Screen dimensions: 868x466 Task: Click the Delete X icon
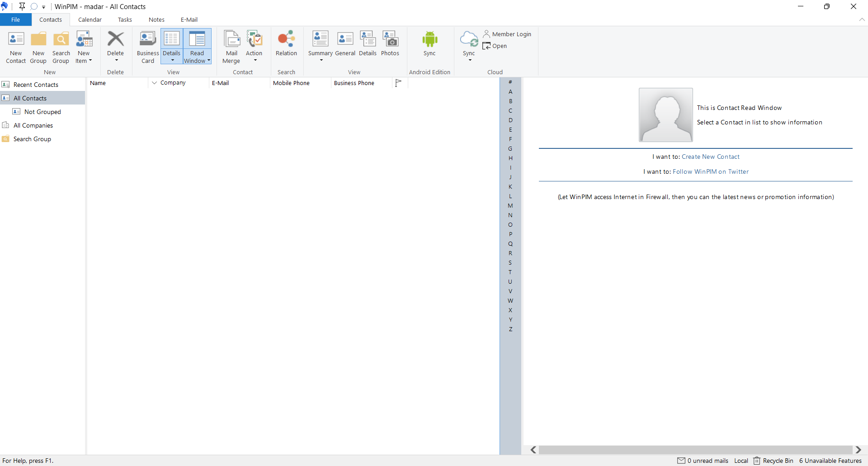(x=116, y=39)
